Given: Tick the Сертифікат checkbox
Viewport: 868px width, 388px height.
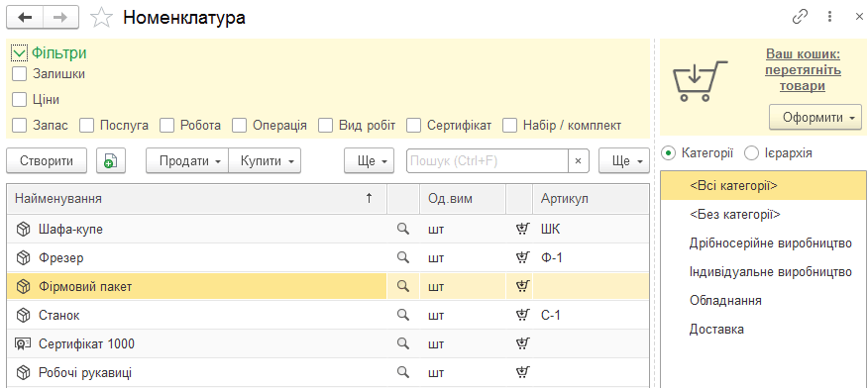Looking at the screenshot, I should pyautogui.click(x=413, y=126).
